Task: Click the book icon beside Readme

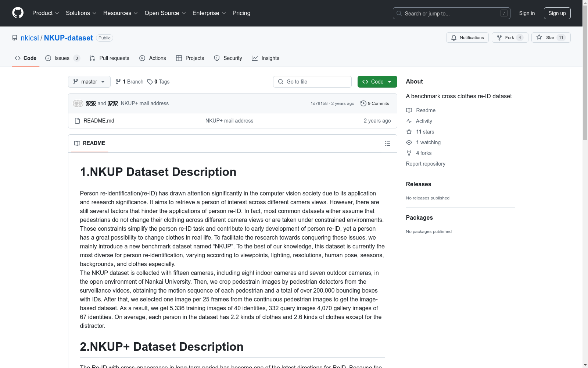Action: [409, 110]
